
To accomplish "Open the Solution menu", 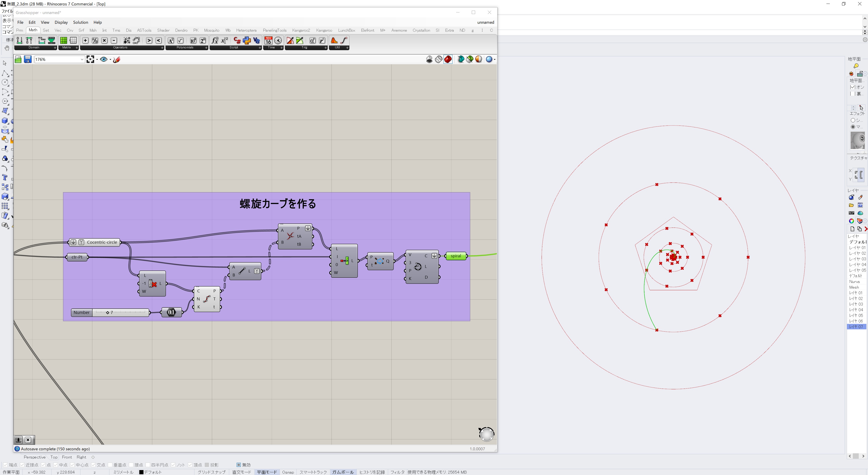I will 80,22.
